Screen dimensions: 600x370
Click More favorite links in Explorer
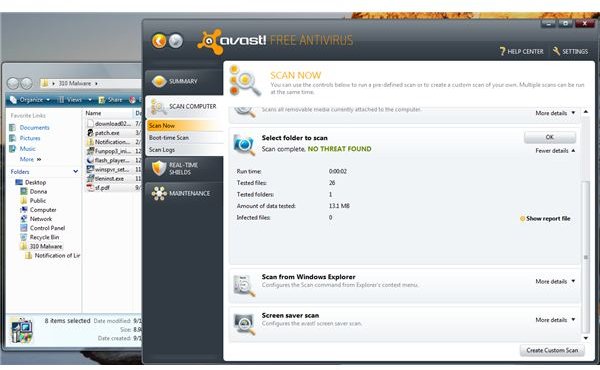30,159
